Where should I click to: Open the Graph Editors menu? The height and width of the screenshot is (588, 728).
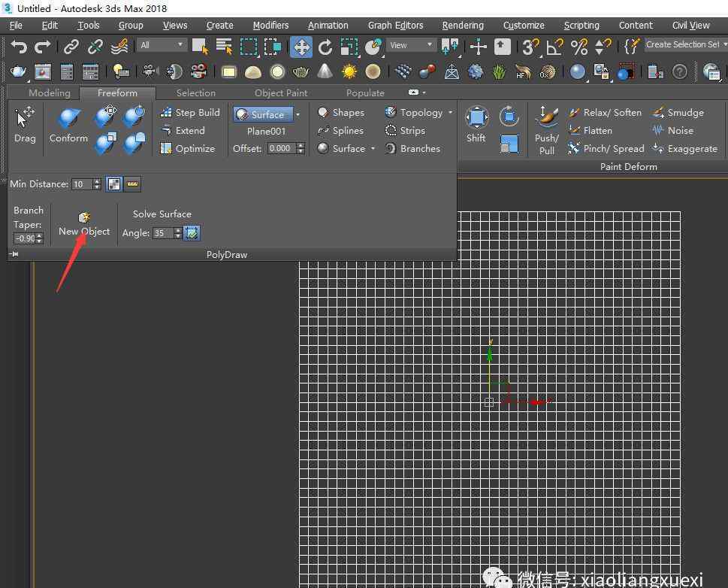click(396, 25)
